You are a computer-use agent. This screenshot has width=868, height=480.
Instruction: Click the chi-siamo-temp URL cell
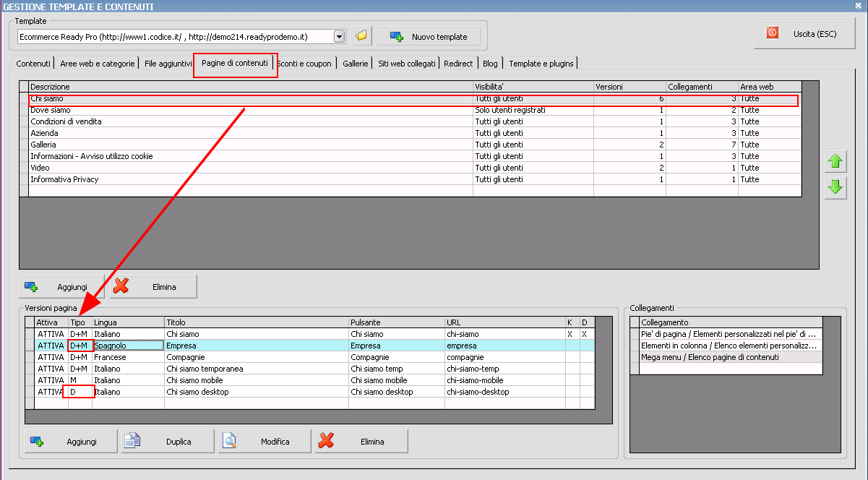[505, 369]
